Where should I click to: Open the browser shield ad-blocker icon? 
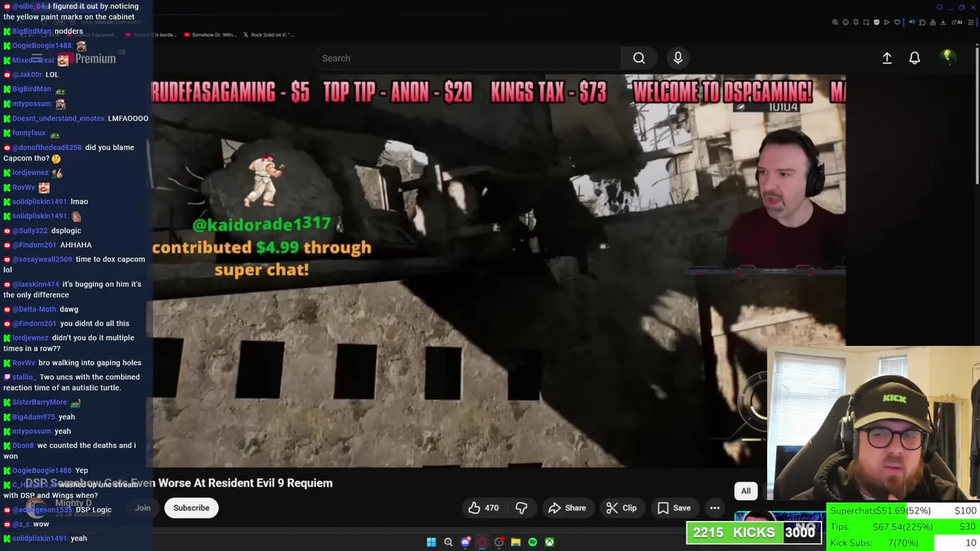pos(877,22)
